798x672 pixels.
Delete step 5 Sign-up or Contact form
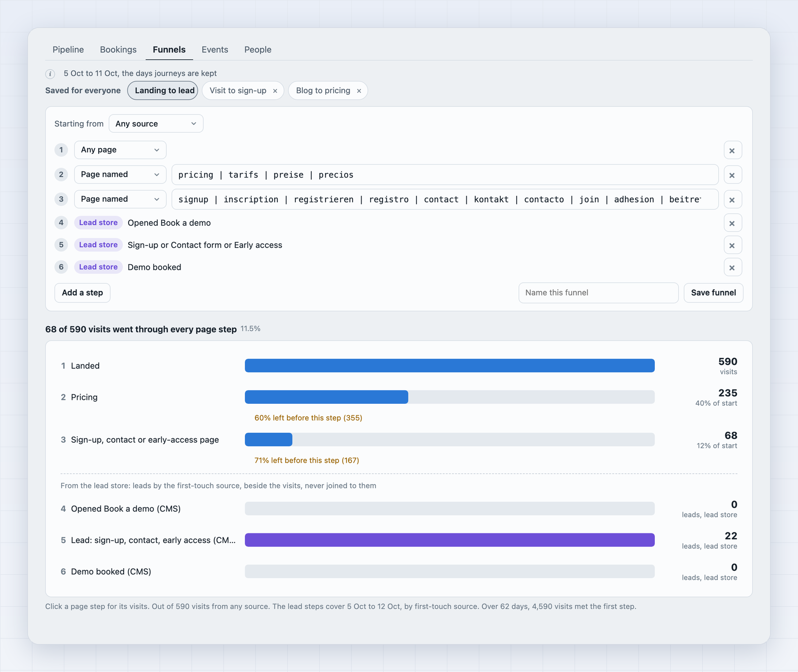pyautogui.click(x=732, y=245)
